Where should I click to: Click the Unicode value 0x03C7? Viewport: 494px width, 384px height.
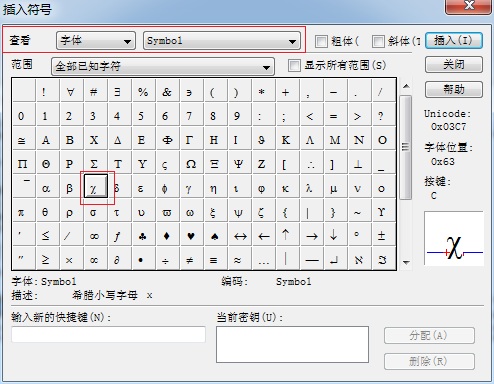[x=448, y=127]
